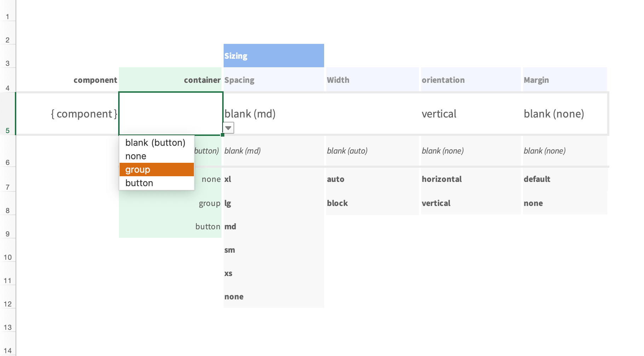This screenshot has height=356, width=644.
Task: Select 'group' from the dropdown list
Action: point(156,170)
